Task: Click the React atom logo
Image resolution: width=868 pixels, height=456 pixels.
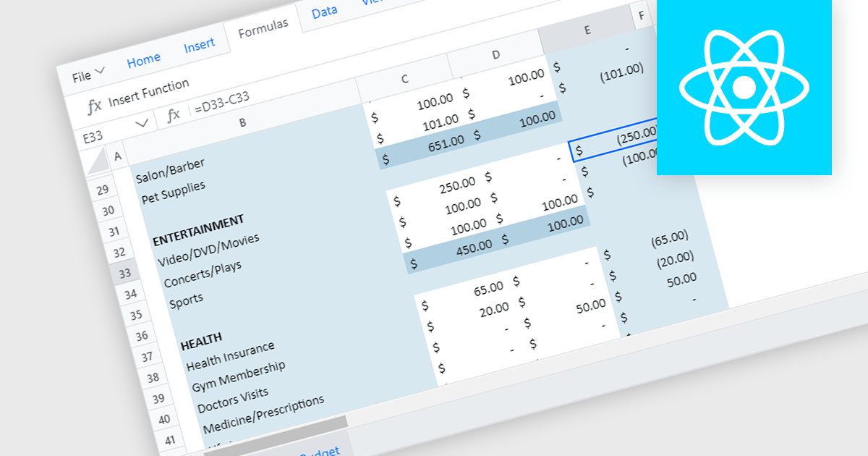Action: [744, 87]
